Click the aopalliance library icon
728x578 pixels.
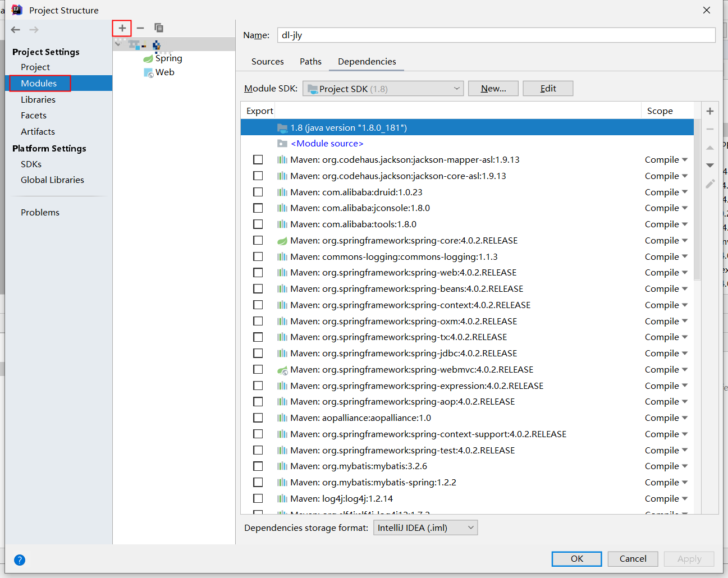click(x=282, y=418)
